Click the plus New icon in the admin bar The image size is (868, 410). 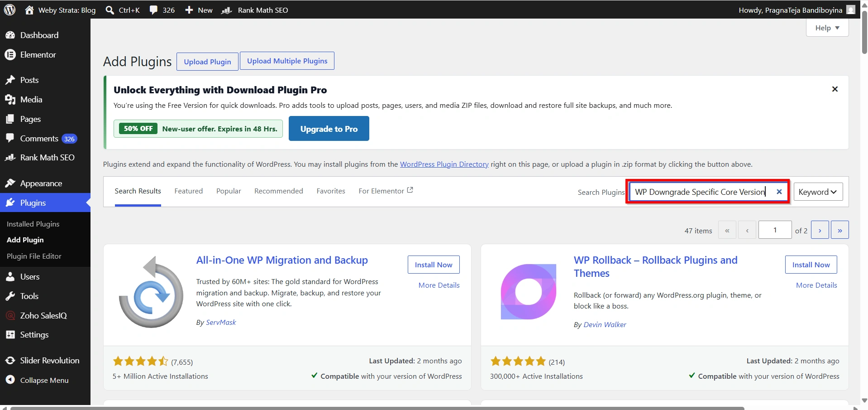tap(189, 10)
